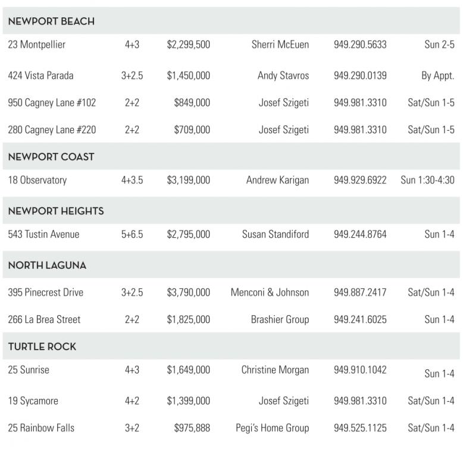
Task: Open the 950 Cagney Lane #102 listing
Action: 52,103
